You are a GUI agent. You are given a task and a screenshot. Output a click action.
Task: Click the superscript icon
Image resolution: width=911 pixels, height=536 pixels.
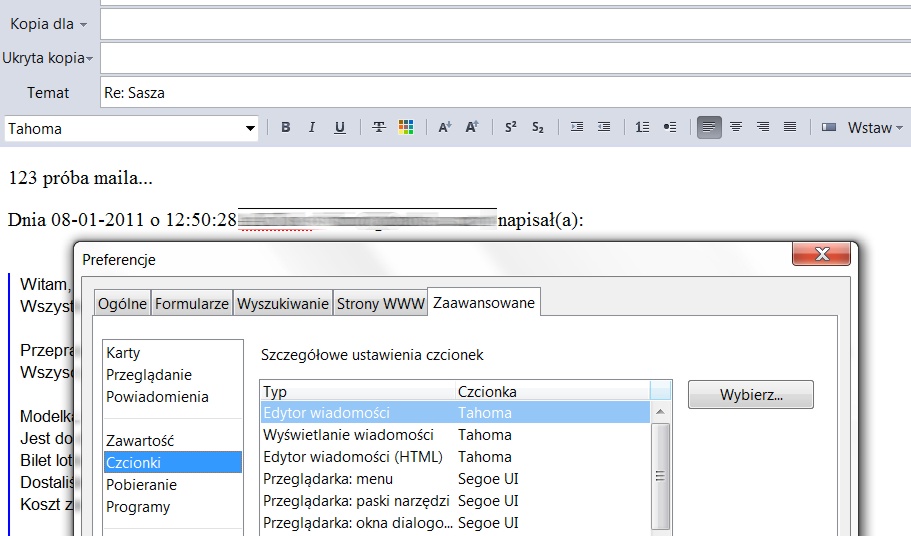coord(511,128)
